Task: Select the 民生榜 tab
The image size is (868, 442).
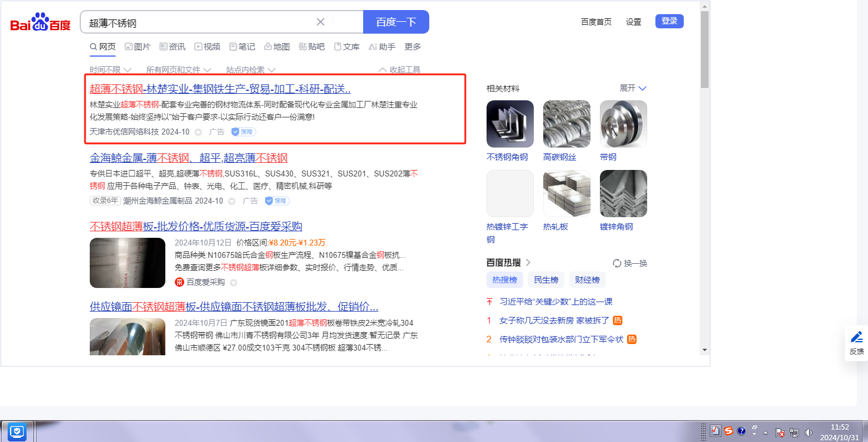Action: [546, 280]
